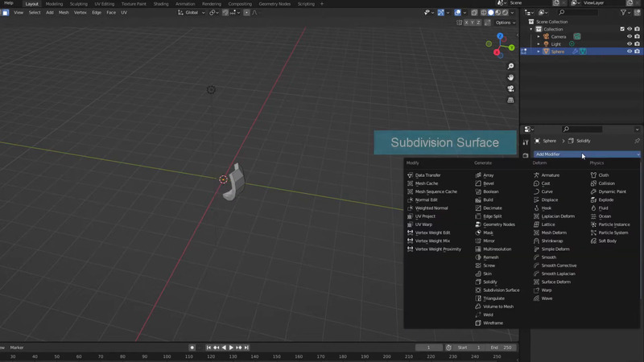This screenshot has width=644, height=362.
Task: Open the viewport Options button
Action: pyautogui.click(x=505, y=23)
